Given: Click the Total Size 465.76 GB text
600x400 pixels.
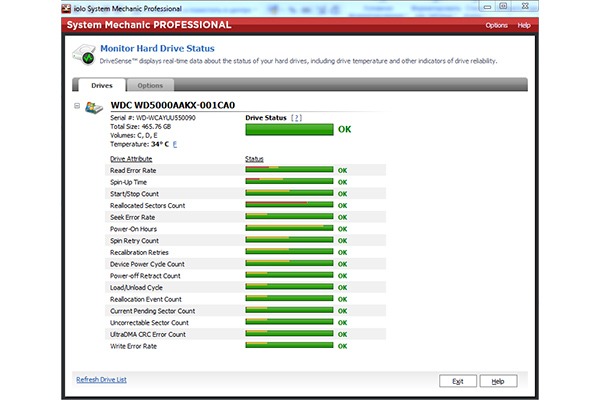Looking at the screenshot, I should pos(140,127).
